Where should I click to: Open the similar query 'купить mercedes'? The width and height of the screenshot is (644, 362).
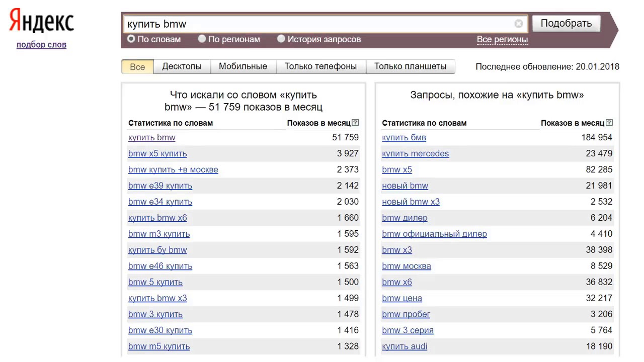(x=415, y=153)
